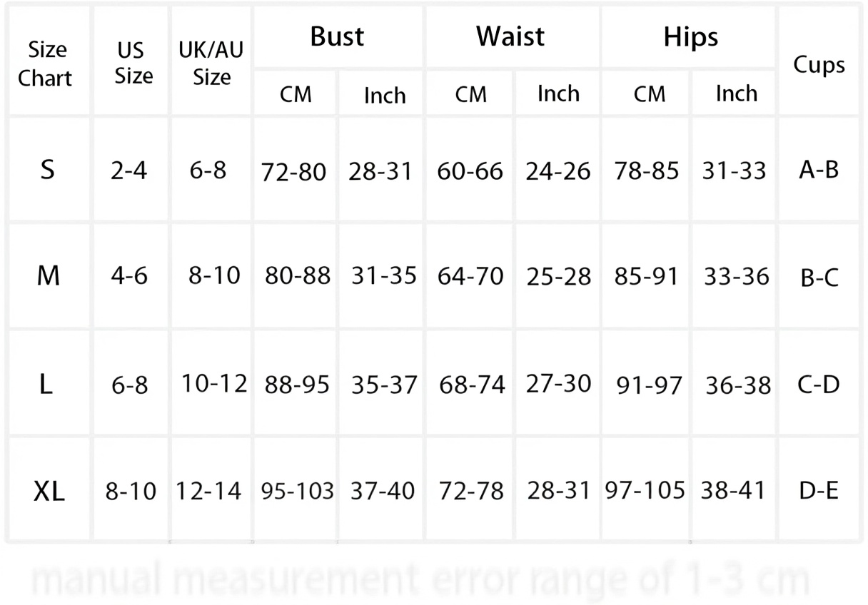
Task: Click the 4-6 US size cell
Action: [x=129, y=276]
